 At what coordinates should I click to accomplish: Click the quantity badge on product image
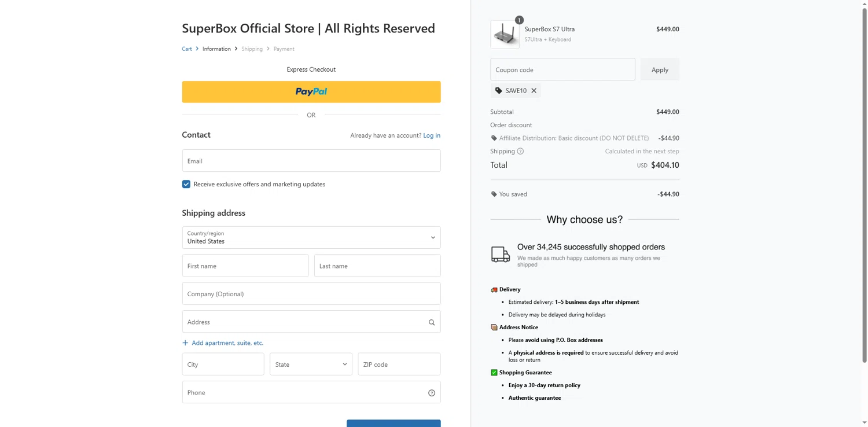pyautogui.click(x=519, y=20)
